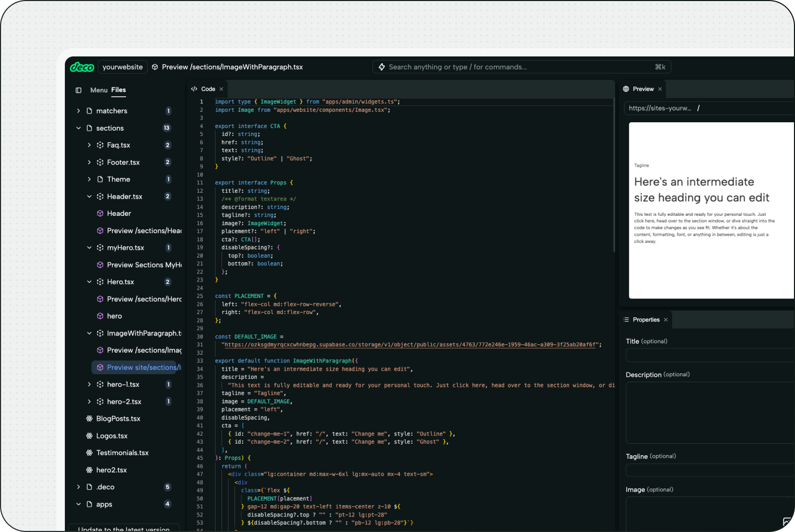
Task: Focus the Tagline optional input
Action: pyautogui.click(x=710, y=470)
